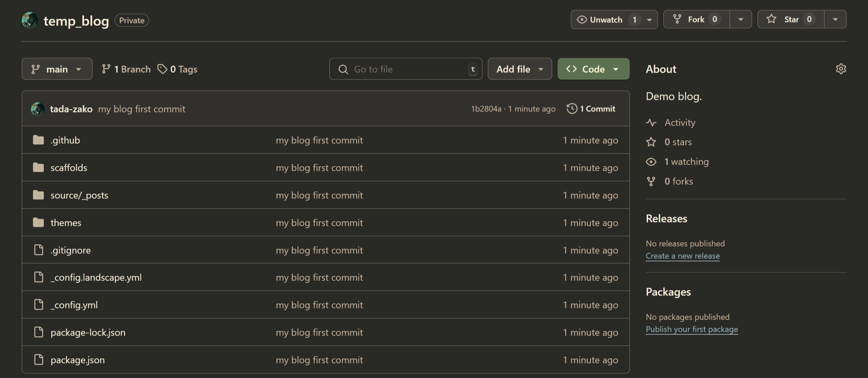Screen dimensions: 868x378
Task: Open the themes folder
Action: tap(66, 223)
